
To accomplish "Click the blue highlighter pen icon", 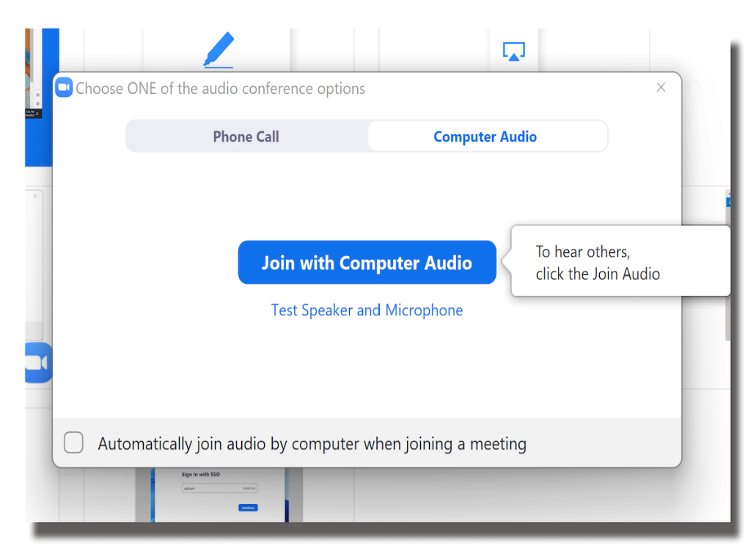I will click(x=219, y=51).
